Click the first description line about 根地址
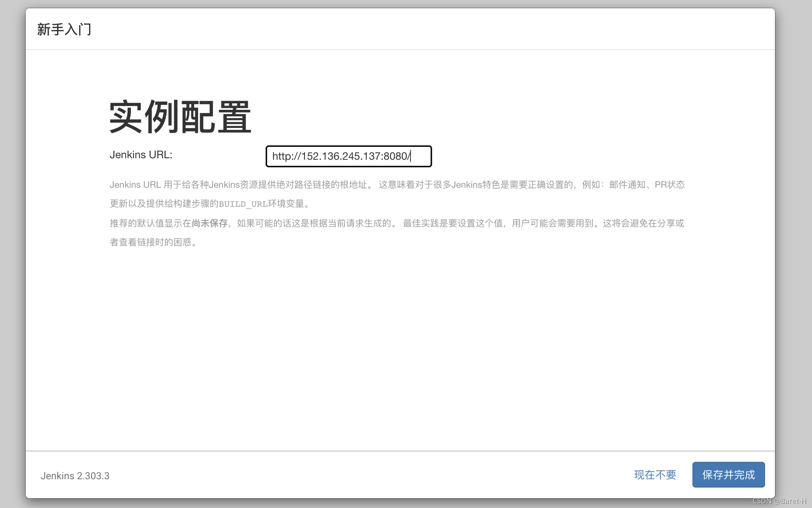 (x=397, y=185)
